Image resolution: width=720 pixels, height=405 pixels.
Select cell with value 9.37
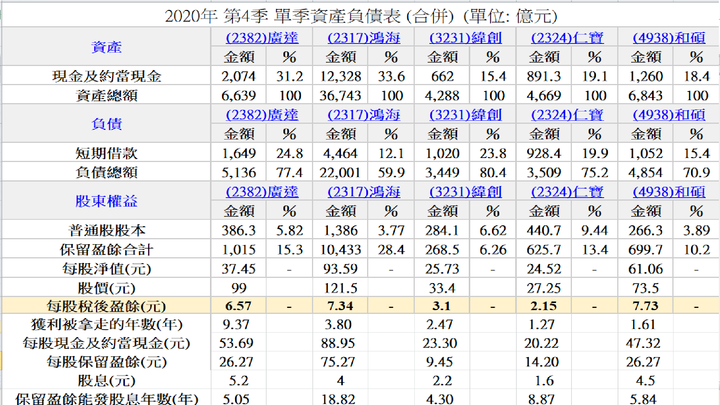238,325
